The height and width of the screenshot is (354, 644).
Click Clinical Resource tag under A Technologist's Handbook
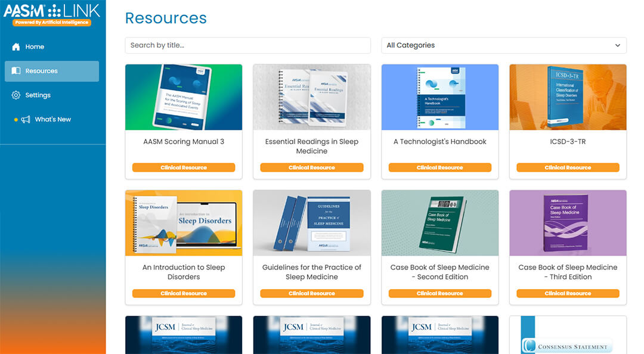(440, 167)
